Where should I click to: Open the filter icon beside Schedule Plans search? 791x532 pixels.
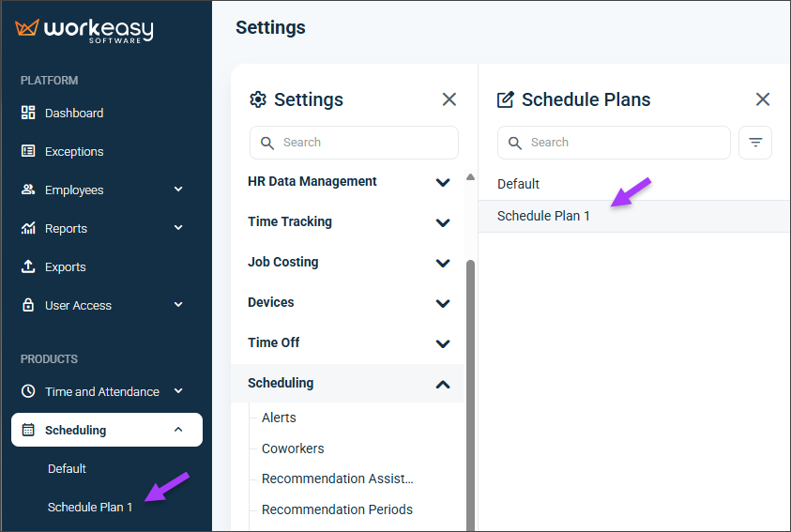coord(755,143)
